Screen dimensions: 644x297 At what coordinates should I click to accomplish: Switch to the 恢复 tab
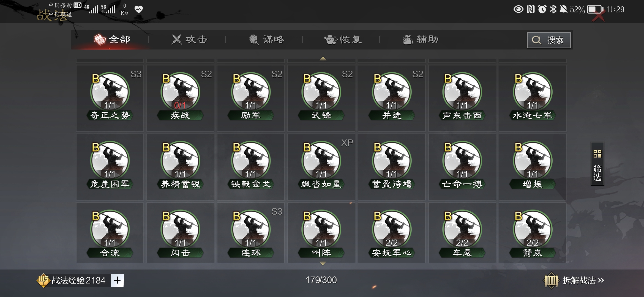point(343,40)
